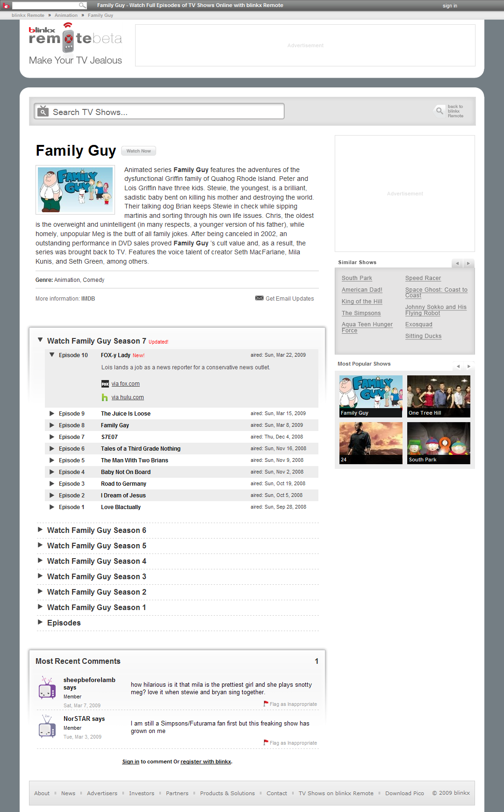Open Download Pico footer link

404,793
